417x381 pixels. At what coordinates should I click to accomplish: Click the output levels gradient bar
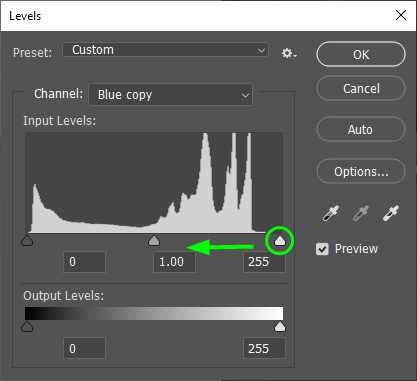point(154,314)
